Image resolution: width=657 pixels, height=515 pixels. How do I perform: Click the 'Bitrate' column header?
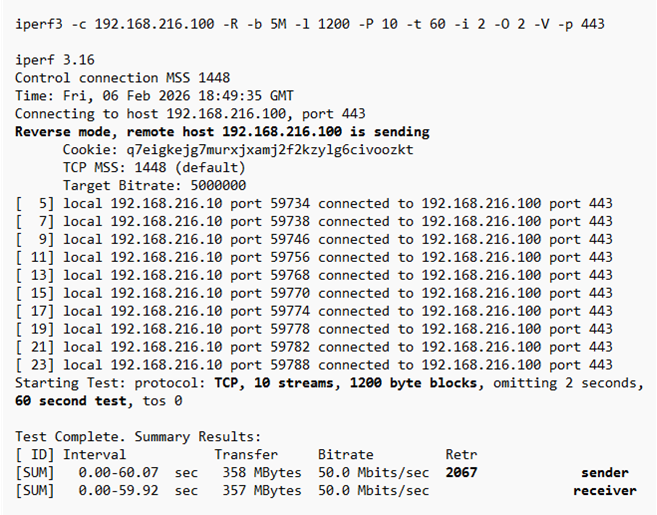pos(345,455)
